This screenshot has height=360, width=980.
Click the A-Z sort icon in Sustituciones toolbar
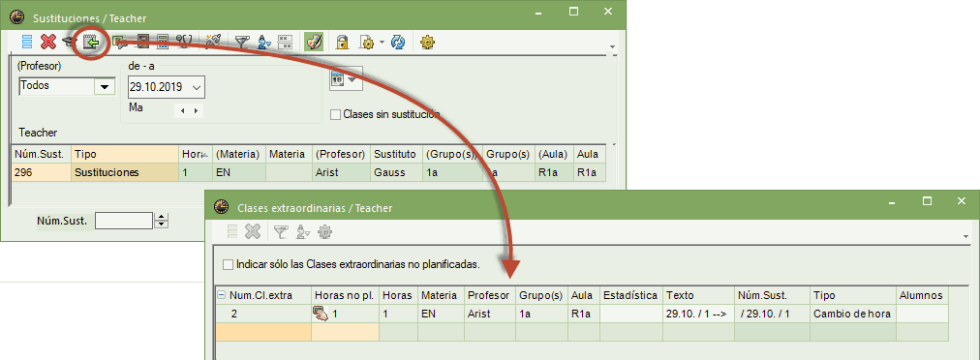pos(263,42)
